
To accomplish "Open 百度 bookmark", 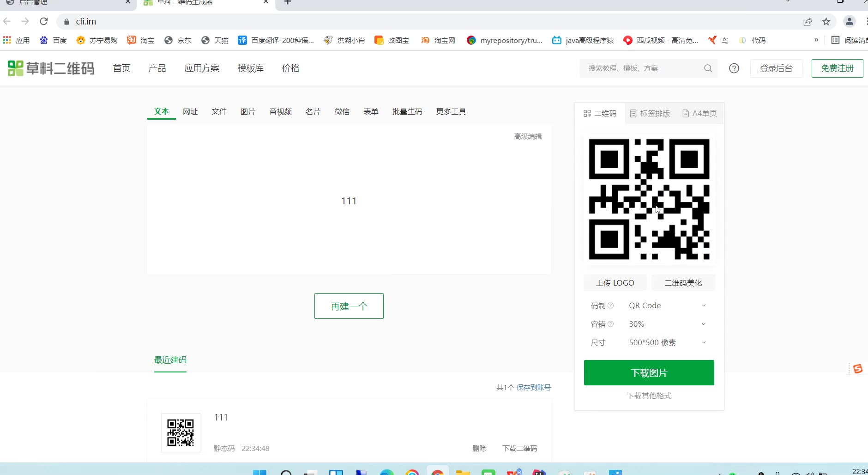I will click(53, 40).
